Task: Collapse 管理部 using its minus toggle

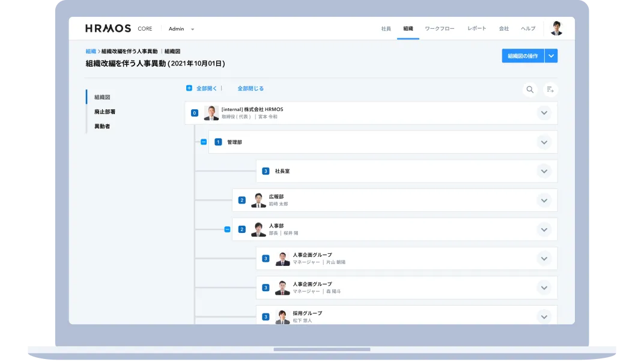Action: tap(203, 142)
